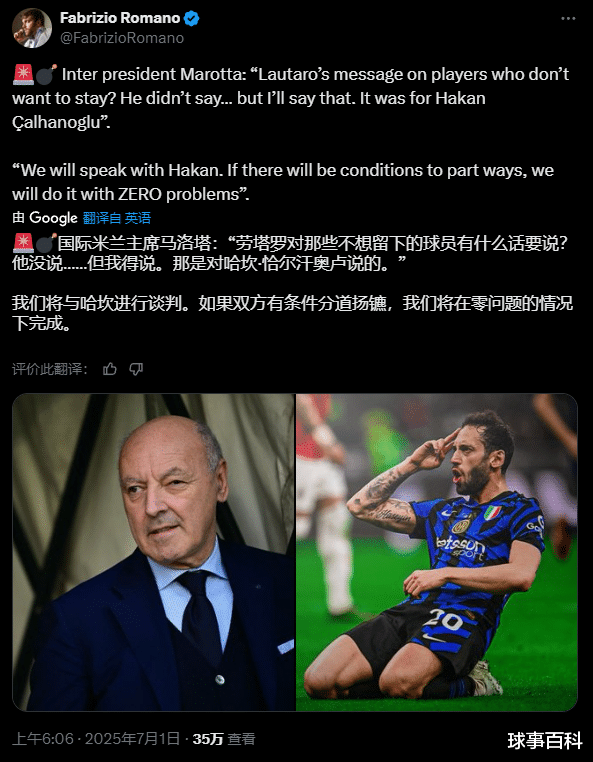Open the Çalhanoğlu celebration photo
This screenshot has width=593, height=762.
(x=437, y=552)
